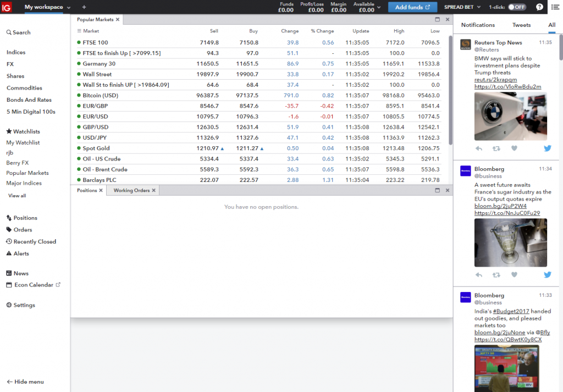Open the 5 Min Digital 100s category
This screenshot has width=563, height=392.
tap(31, 112)
